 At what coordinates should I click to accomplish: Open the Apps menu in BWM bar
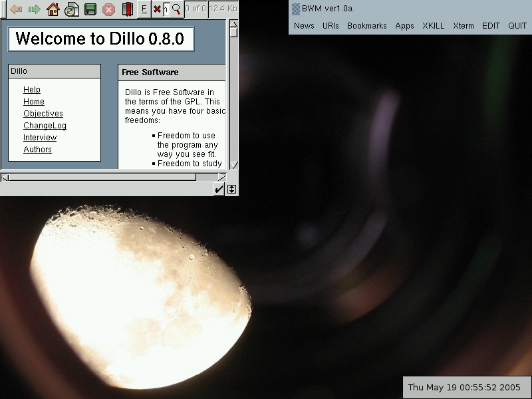tap(404, 26)
